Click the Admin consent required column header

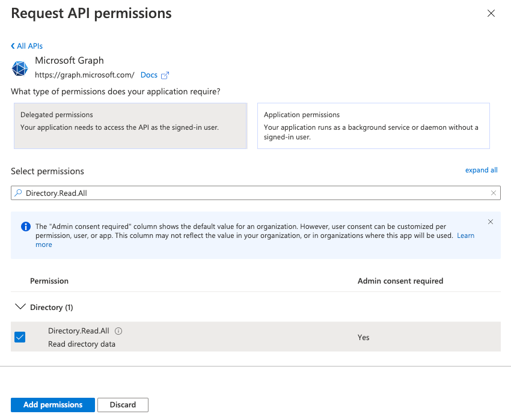400,281
